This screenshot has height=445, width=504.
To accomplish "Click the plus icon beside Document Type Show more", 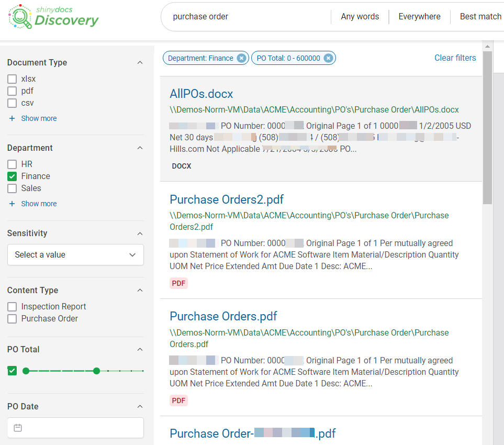I will pos(12,118).
